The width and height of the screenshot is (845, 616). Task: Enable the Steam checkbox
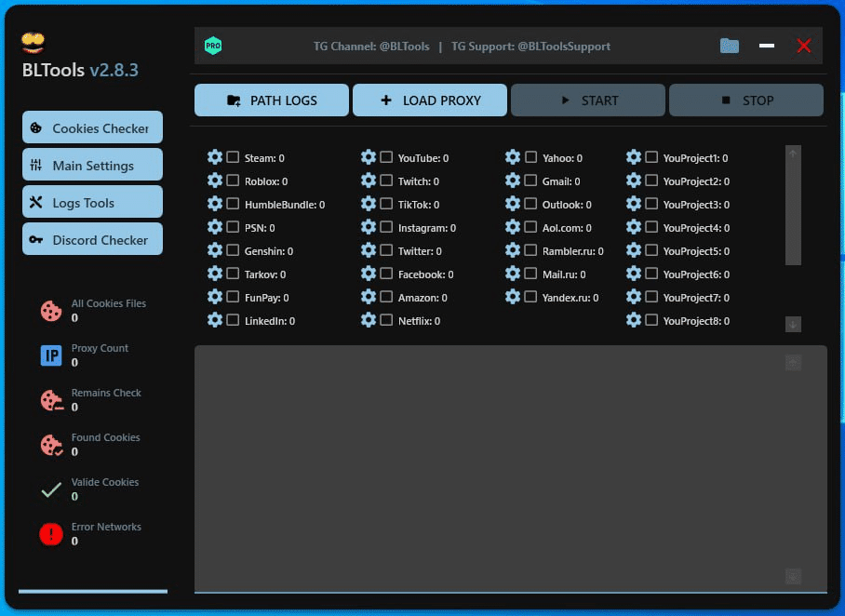click(233, 157)
